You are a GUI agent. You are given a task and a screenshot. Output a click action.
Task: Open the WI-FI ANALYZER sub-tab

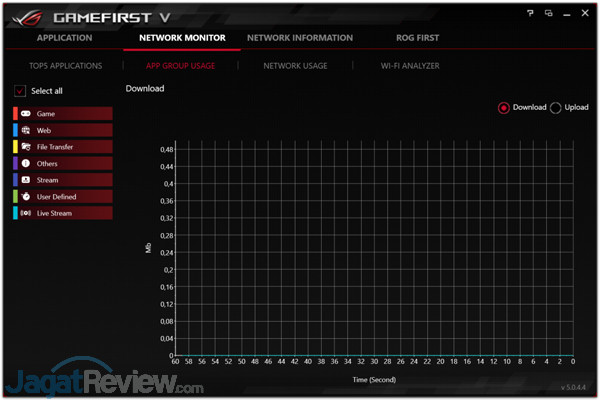tap(410, 66)
